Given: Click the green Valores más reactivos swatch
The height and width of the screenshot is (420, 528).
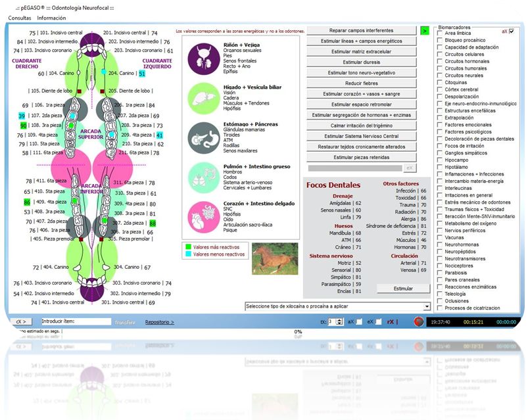Looking at the screenshot, I should click(188, 247).
